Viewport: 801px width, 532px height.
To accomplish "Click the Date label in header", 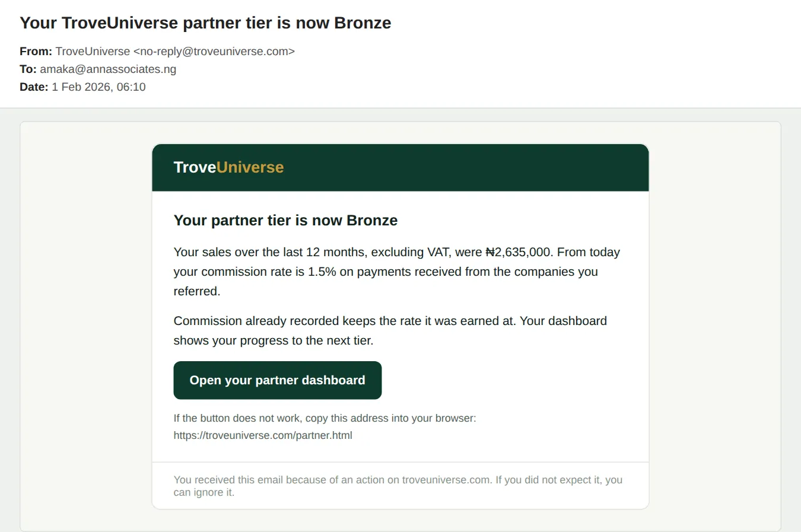I will pyautogui.click(x=34, y=87).
